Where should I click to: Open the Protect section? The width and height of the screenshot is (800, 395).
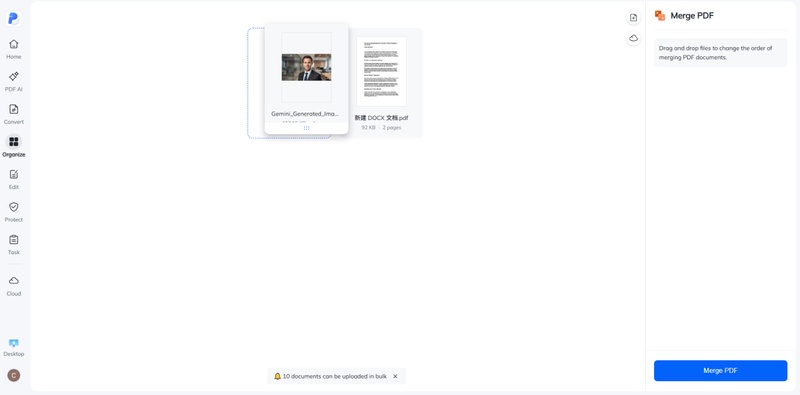tap(14, 212)
